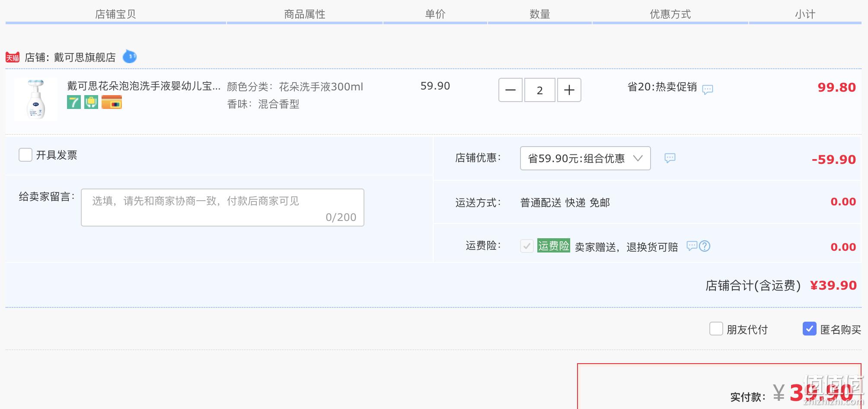Image resolution: width=868 pixels, height=409 pixels.
Task: Enable the 朋友代付 checkbox
Action: (x=716, y=329)
